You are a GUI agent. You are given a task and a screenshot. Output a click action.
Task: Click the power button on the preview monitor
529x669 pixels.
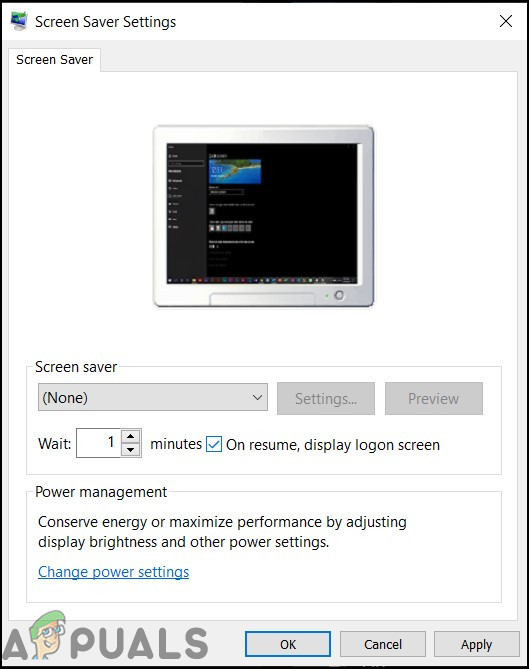click(339, 295)
